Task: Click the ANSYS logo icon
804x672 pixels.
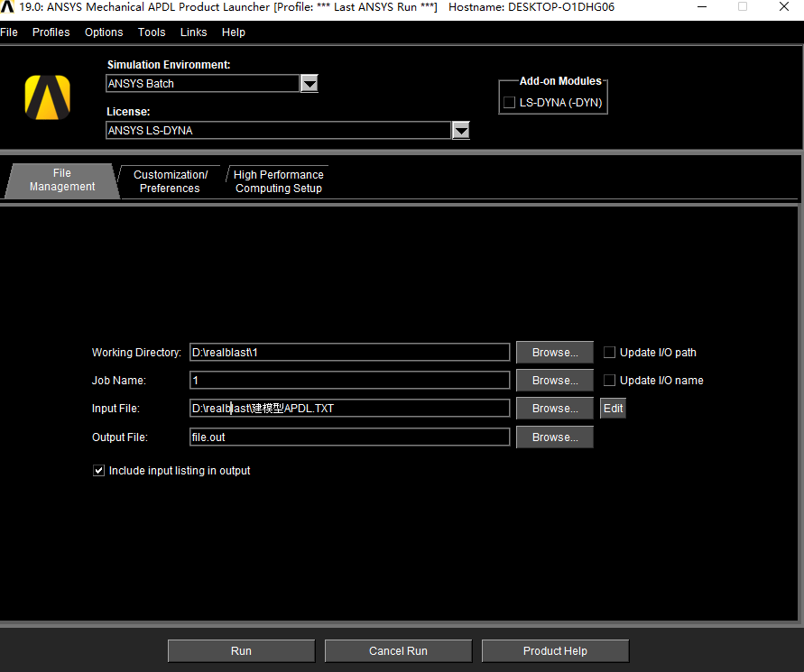Action: [48, 97]
